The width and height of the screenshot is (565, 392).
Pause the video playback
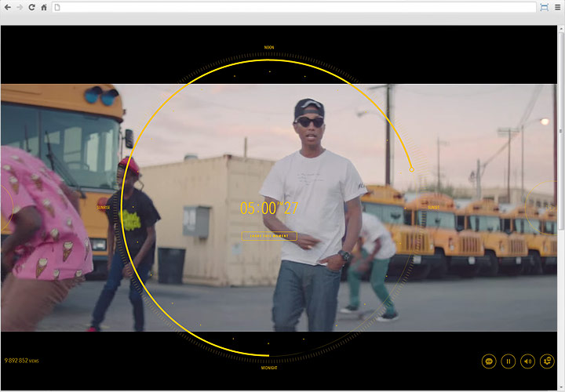[x=508, y=361]
